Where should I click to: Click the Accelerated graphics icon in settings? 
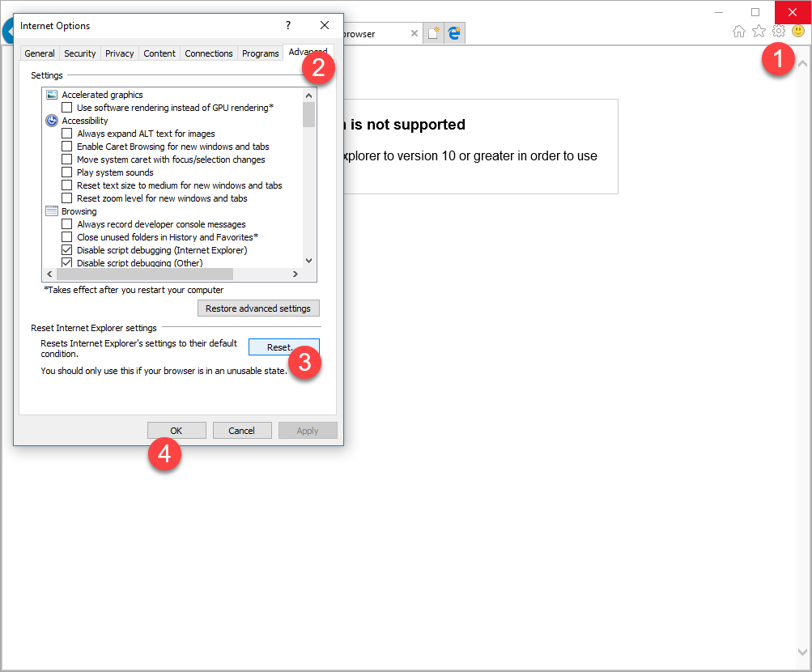click(x=50, y=95)
